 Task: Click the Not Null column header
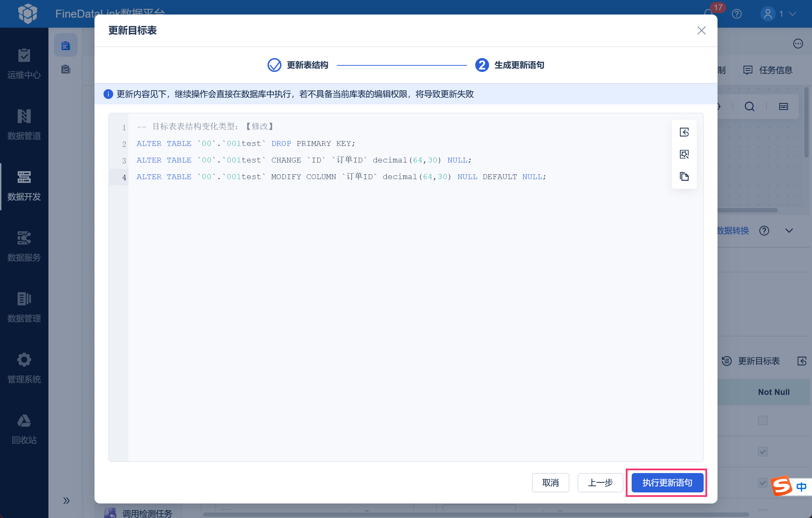coord(774,392)
